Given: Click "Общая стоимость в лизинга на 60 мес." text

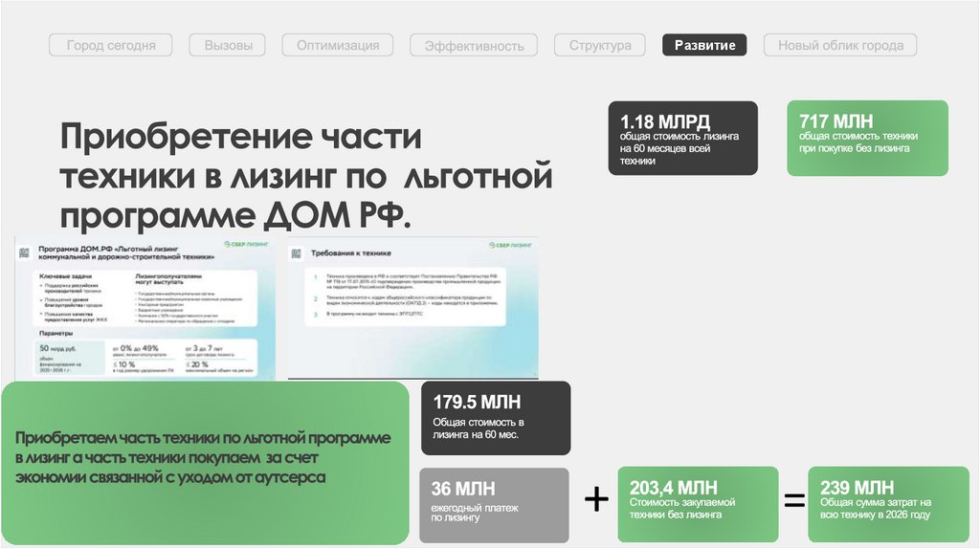Looking at the screenshot, I should [x=479, y=428].
